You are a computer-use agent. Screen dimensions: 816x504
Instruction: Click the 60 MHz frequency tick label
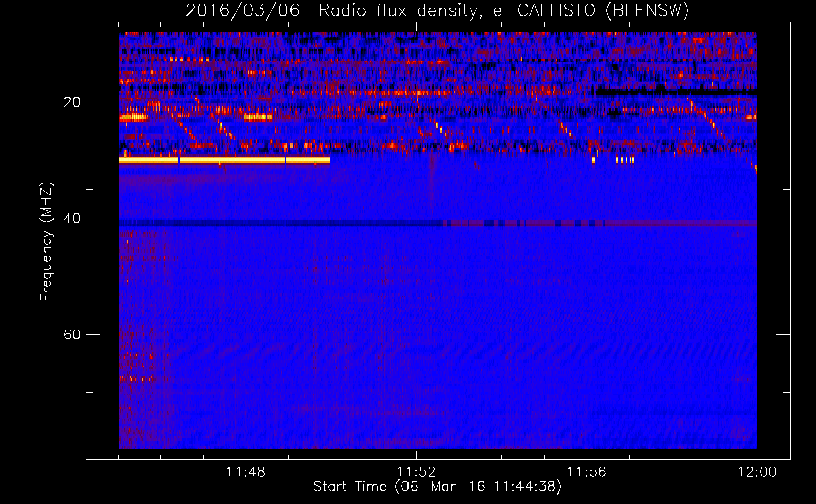pos(72,334)
